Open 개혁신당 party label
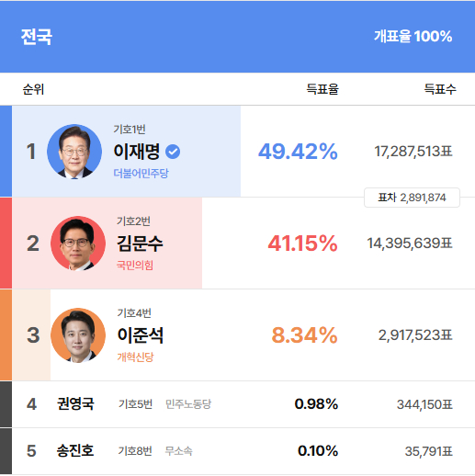475x476 pixels. click(x=135, y=357)
